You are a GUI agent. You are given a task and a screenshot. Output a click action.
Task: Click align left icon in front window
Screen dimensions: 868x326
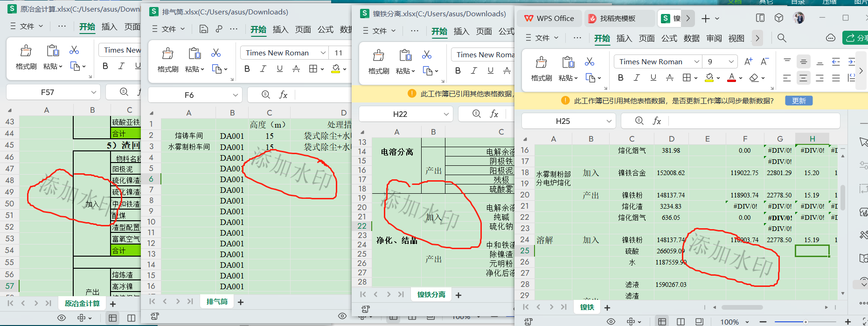pos(787,78)
